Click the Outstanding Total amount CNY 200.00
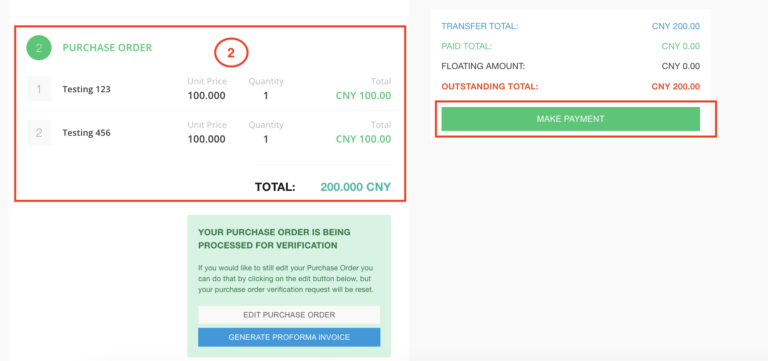This screenshot has height=361, width=768. 676,87
